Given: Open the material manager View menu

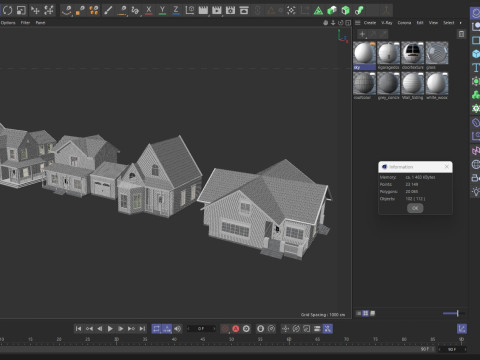Looking at the screenshot, I should 433,23.
